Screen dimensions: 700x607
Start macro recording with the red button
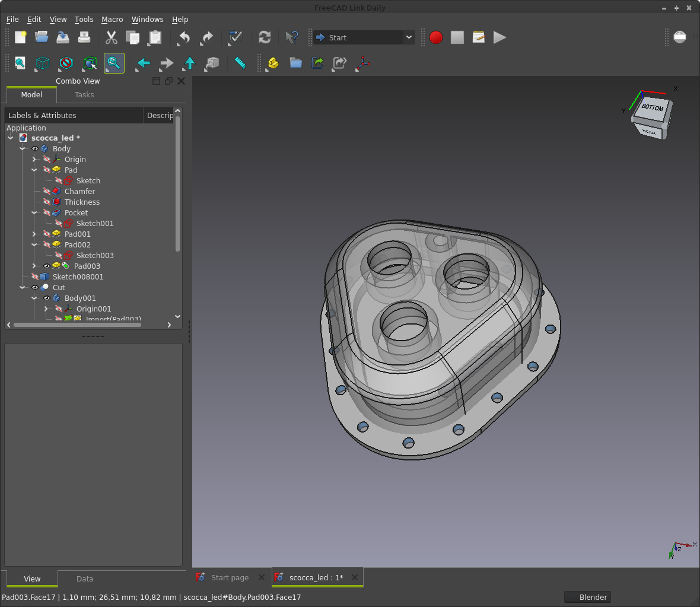tap(435, 37)
